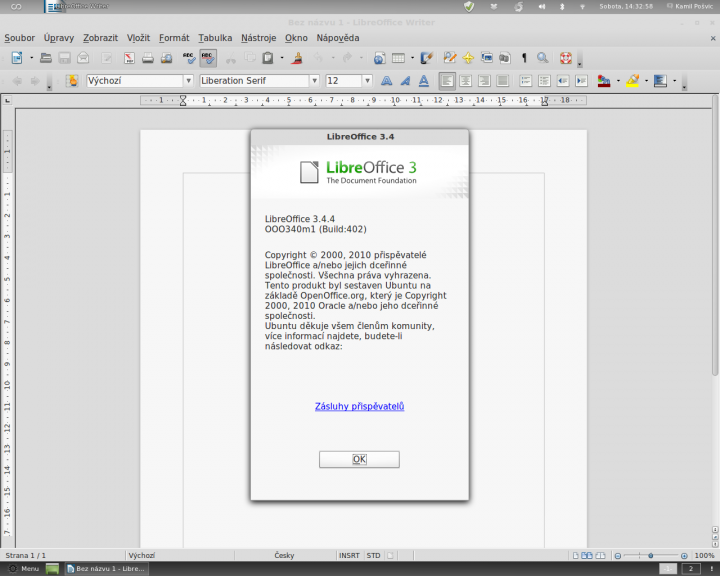Open the Font Color dropdown arrow
This screenshot has width=720, height=576.
tap(618, 81)
